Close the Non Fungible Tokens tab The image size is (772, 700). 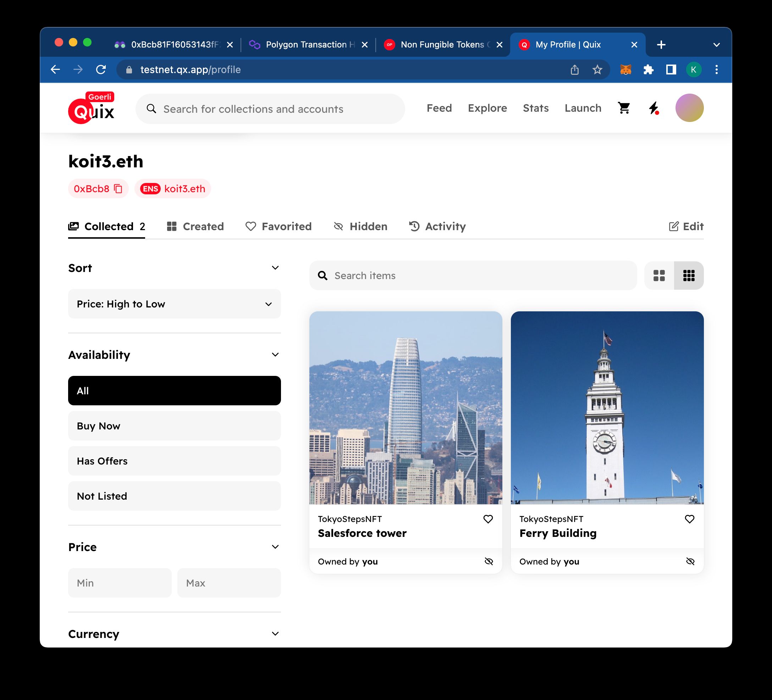pos(499,45)
